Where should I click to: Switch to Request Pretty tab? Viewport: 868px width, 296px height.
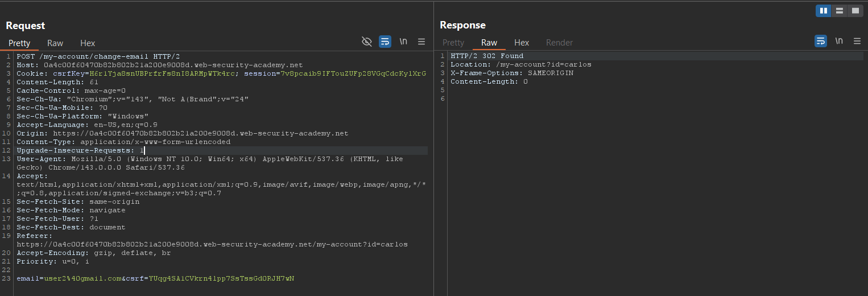[x=19, y=43]
